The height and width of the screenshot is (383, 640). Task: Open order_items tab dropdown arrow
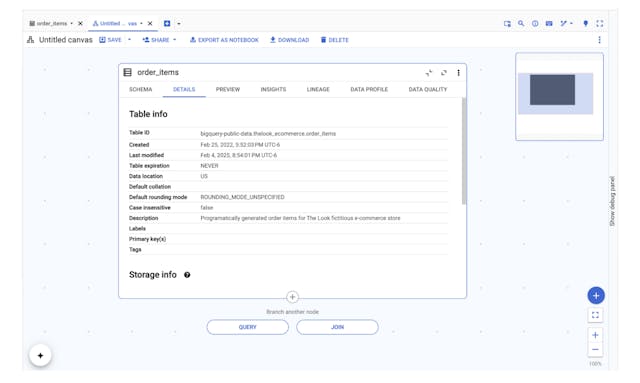pos(71,24)
